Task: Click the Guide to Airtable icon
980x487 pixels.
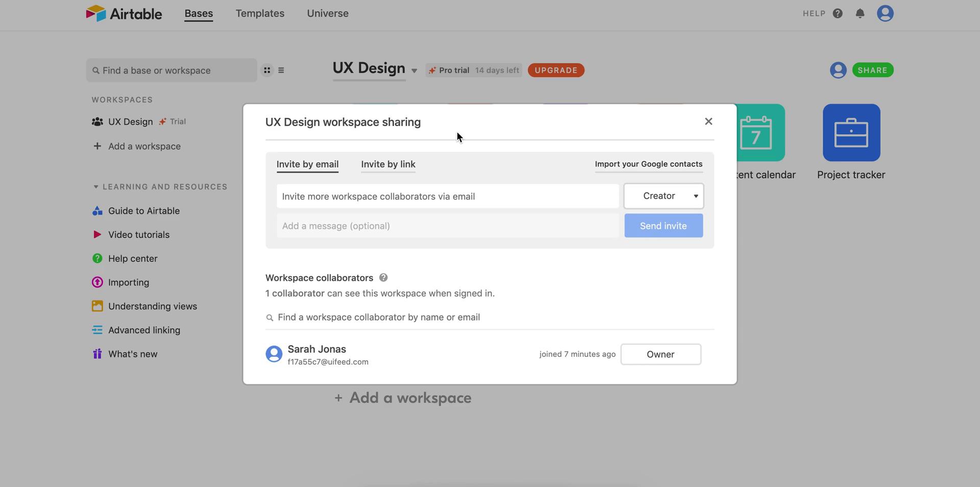Action: click(x=97, y=211)
